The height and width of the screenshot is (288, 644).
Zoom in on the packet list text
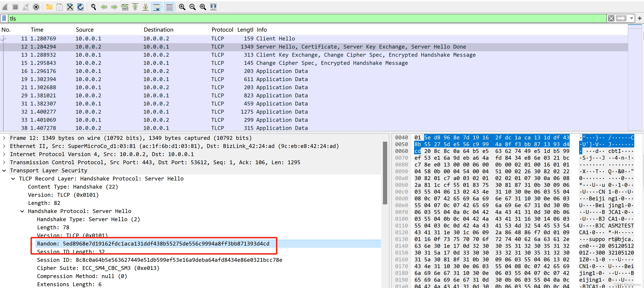click(182, 7)
